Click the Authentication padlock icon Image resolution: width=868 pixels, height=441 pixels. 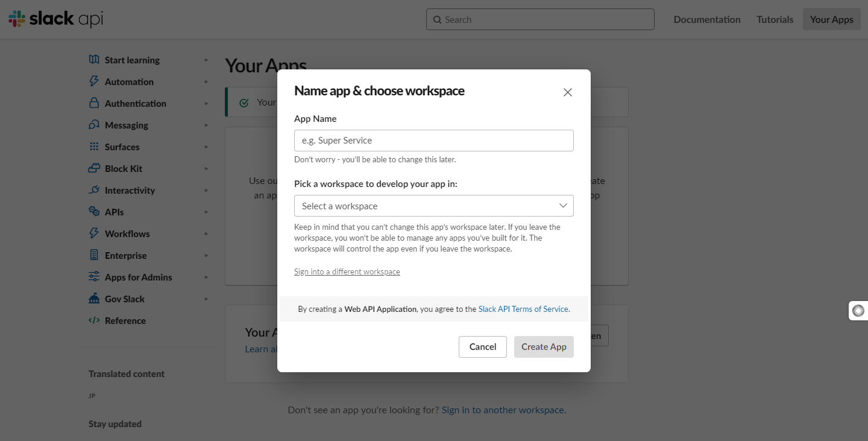tap(94, 103)
